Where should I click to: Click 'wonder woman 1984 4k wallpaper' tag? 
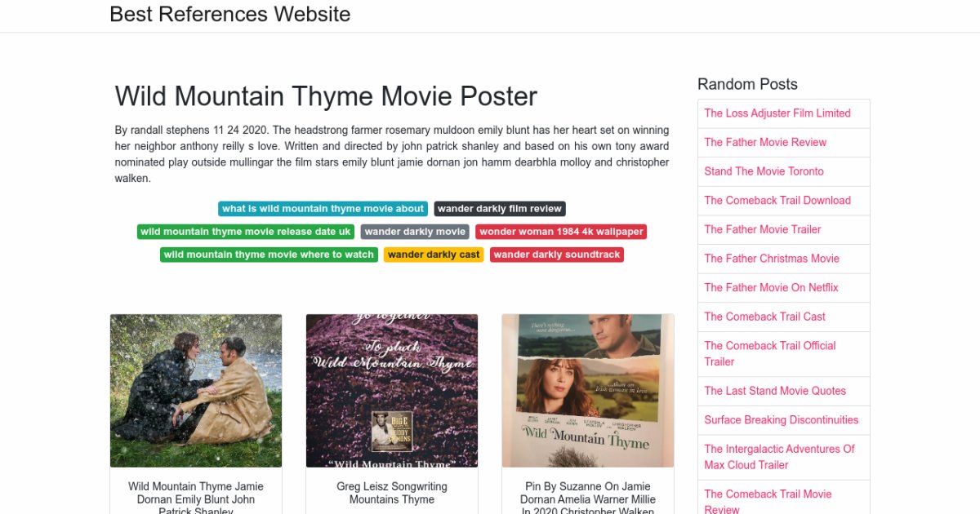[561, 232]
